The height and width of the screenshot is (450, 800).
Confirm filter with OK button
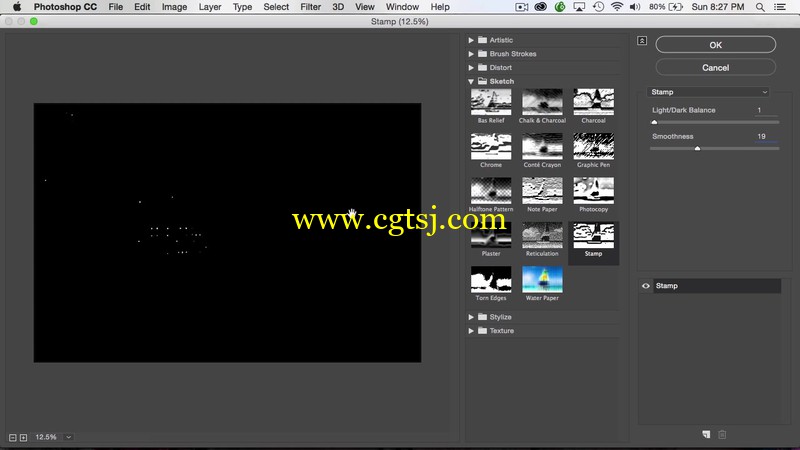tap(715, 45)
